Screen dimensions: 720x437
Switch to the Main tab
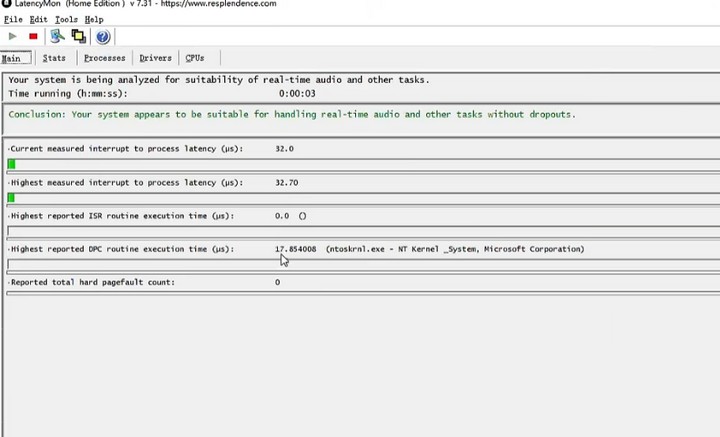coord(11,58)
